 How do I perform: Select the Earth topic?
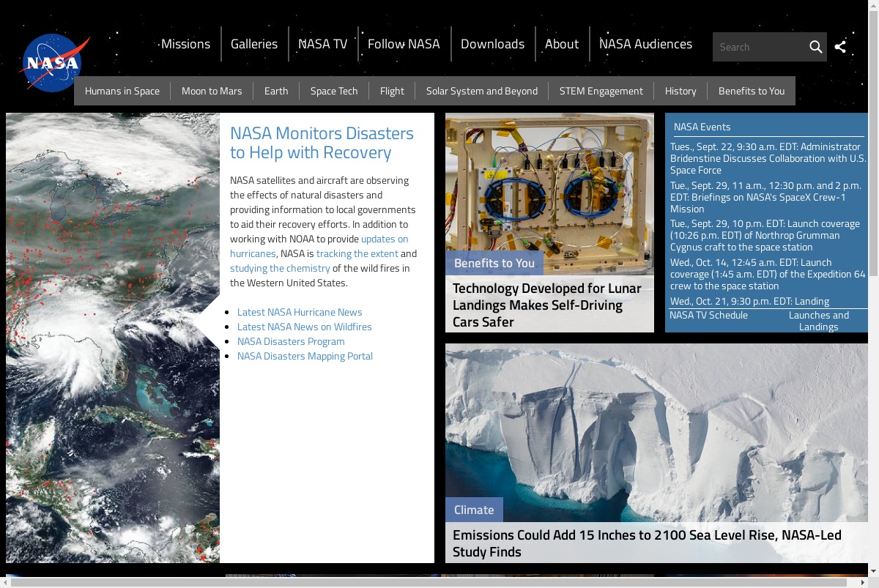click(276, 91)
